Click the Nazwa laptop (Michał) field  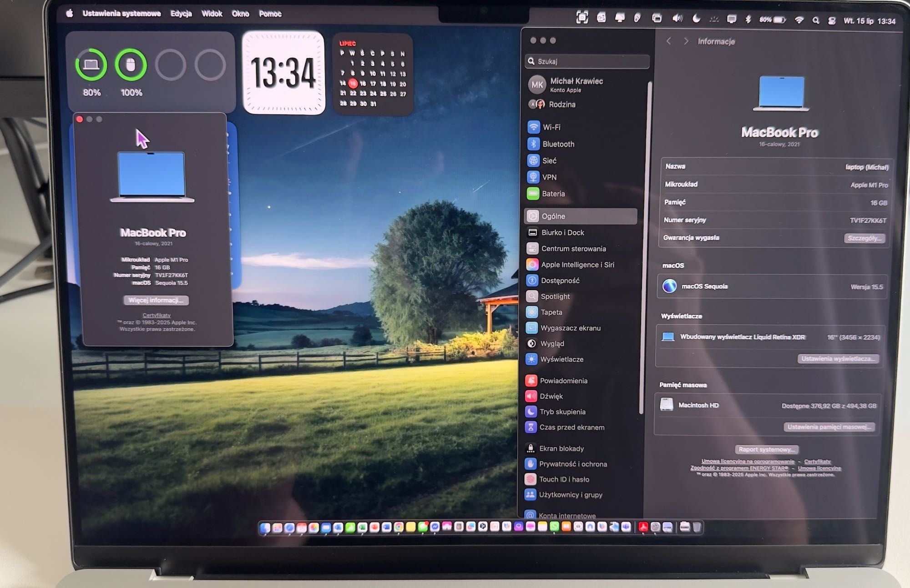(x=776, y=167)
